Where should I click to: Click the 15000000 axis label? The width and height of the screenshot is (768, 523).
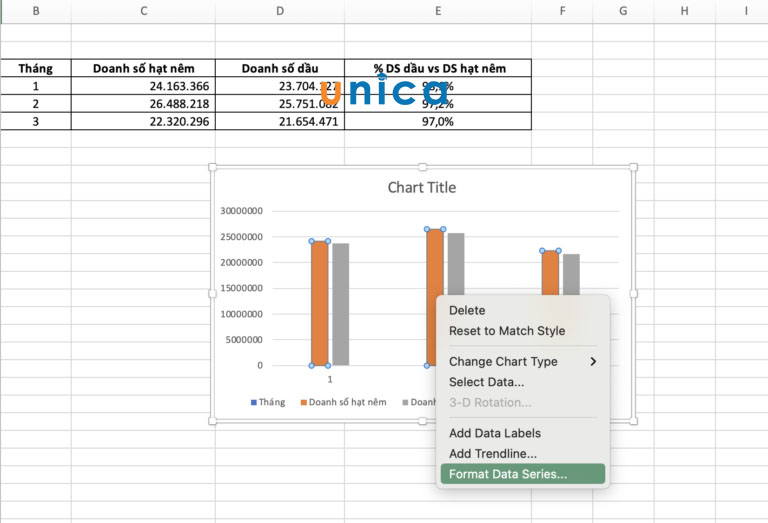click(x=241, y=288)
